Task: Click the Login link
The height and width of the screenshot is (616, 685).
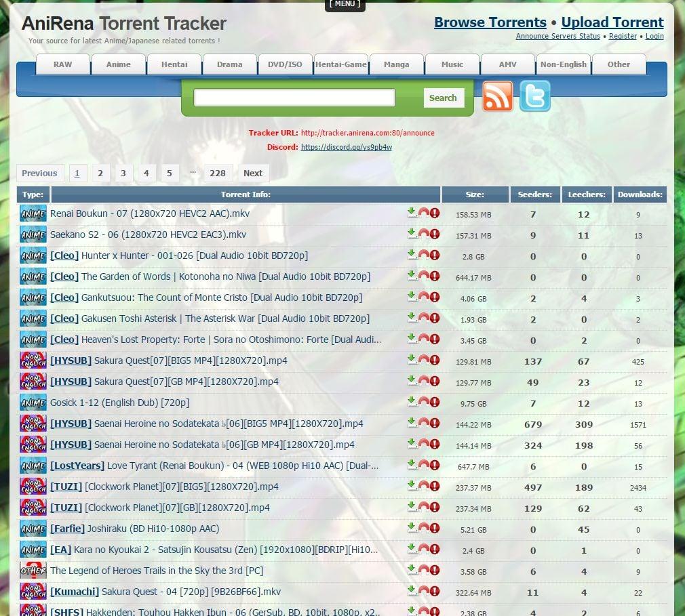Action: [654, 36]
